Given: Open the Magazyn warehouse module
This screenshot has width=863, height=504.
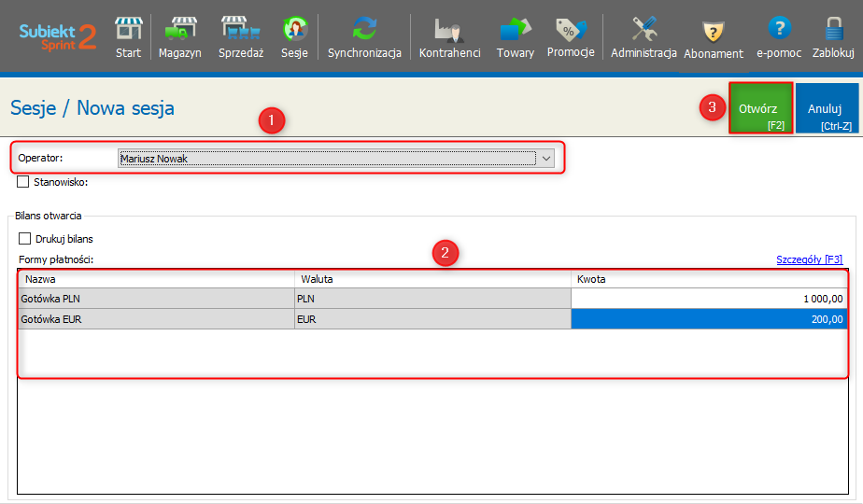Looking at the screenshot, I should click(179, 37).
